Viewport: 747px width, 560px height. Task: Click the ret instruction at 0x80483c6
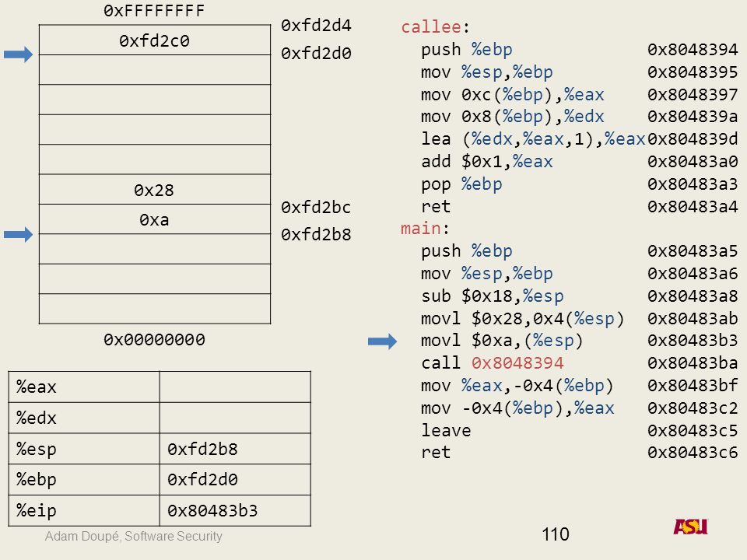tap(436, 453)
